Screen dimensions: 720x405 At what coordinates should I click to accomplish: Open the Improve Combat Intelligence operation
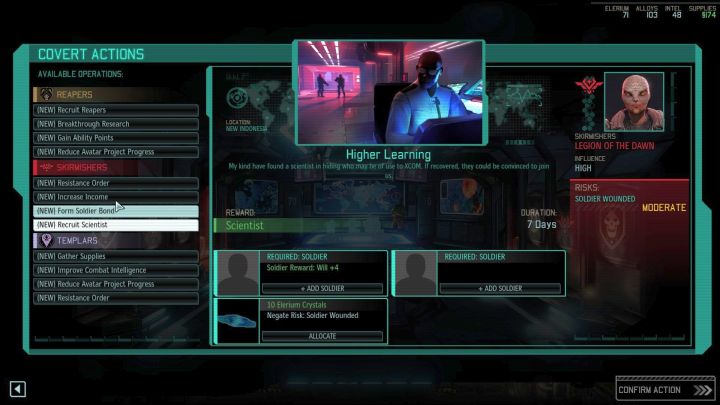116,270
